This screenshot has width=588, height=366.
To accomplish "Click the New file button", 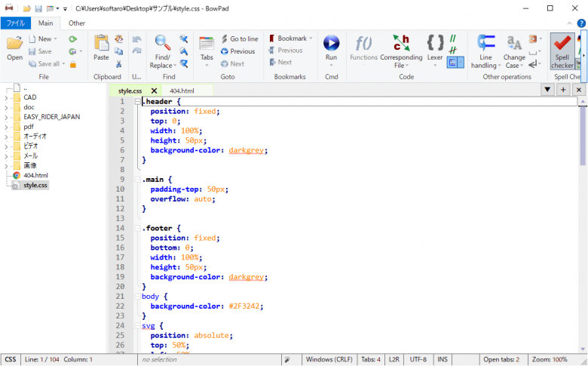I will [x=40, y=39].
